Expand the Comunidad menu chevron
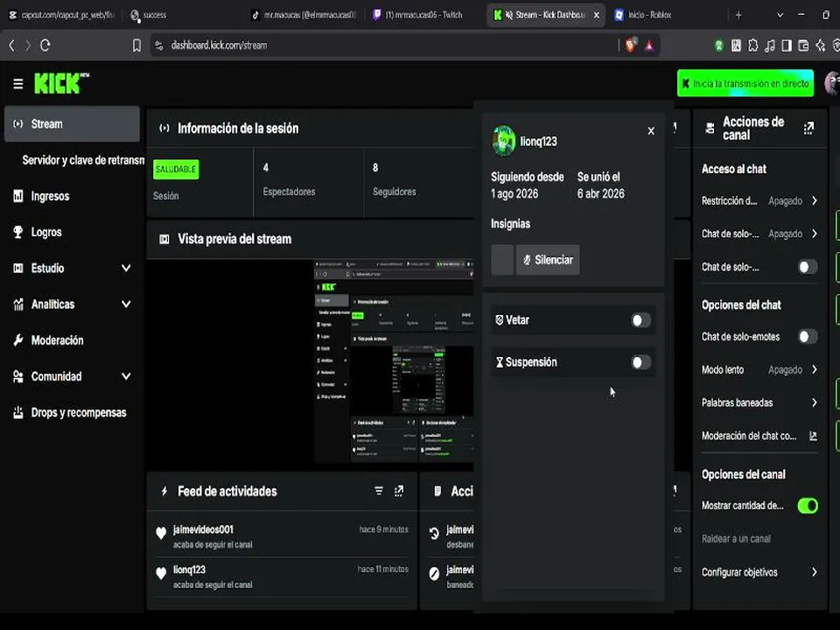Image resolution: width=840 pixels, height=630 pixels. coord(126,376)
